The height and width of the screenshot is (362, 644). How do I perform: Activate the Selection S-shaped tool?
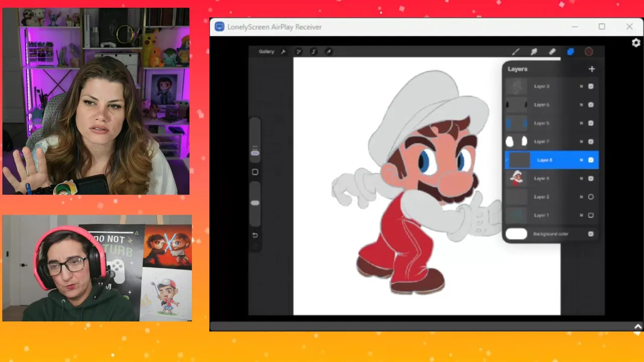pyautogui.click(x=313, y=51)
